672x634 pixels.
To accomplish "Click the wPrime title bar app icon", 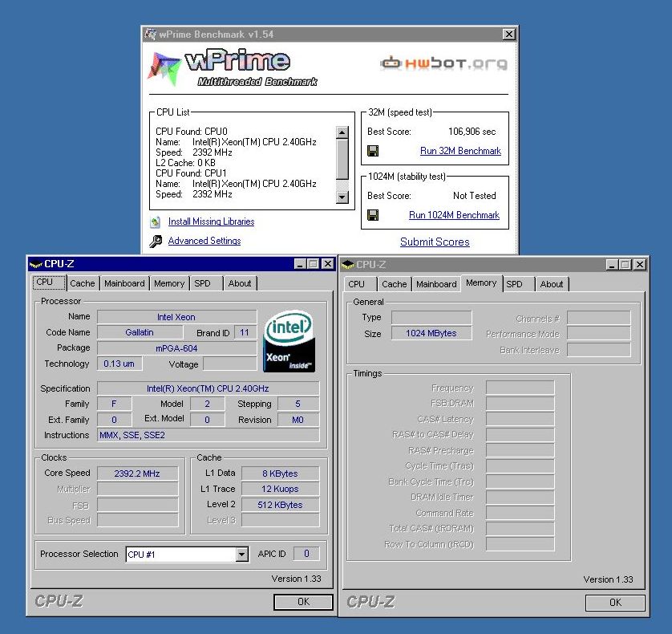I will coord(151,35).
